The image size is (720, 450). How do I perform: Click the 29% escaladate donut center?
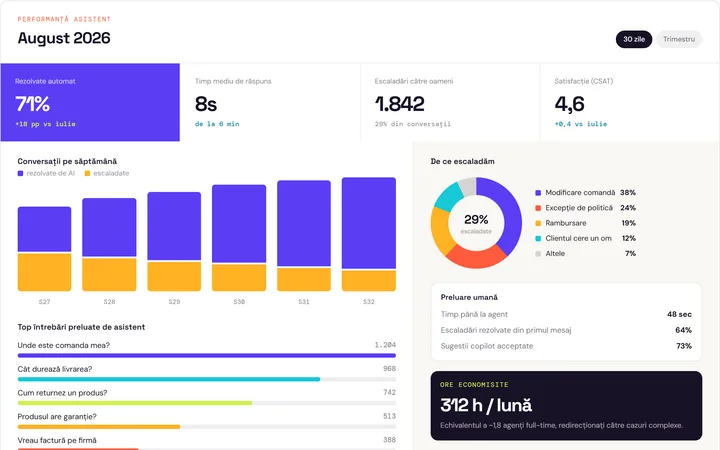click(x=476, y=223)
